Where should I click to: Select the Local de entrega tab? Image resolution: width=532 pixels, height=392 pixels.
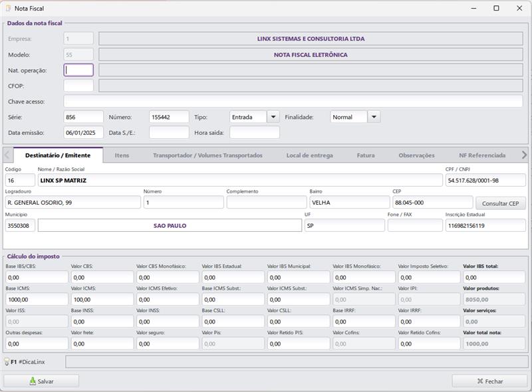(309, 155)
